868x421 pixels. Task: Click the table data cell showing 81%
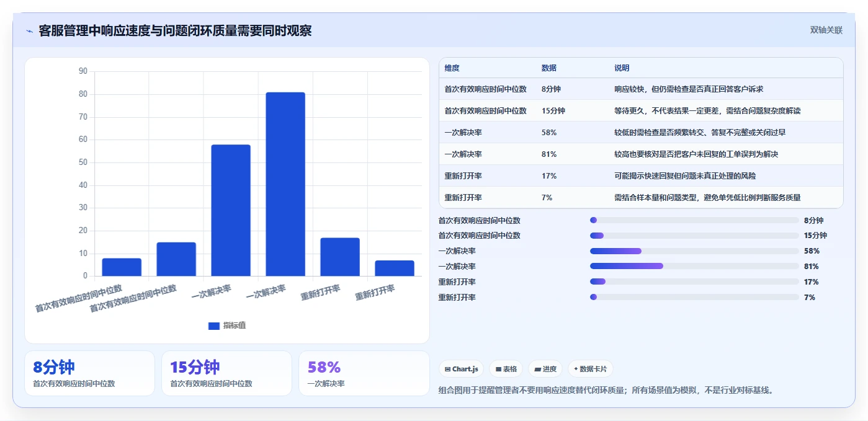click(549, 154)
